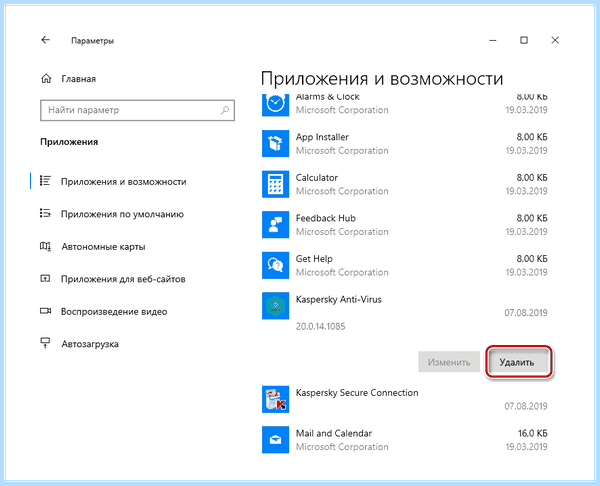Click the Kaspersky Secure Connection app icon
600x486 pixels.
tap(276, 399)
